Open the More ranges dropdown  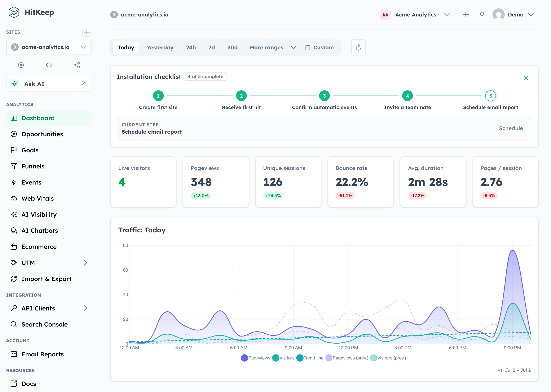(273, 47)
